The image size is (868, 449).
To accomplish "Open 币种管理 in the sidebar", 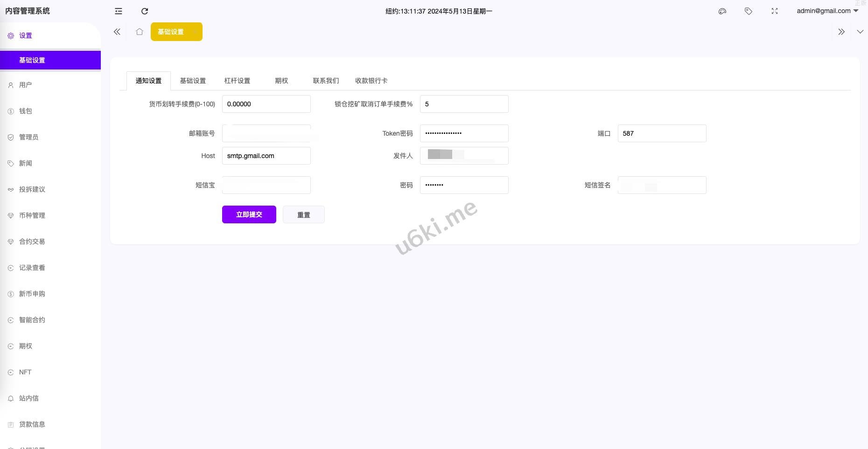I will [32, 215].
